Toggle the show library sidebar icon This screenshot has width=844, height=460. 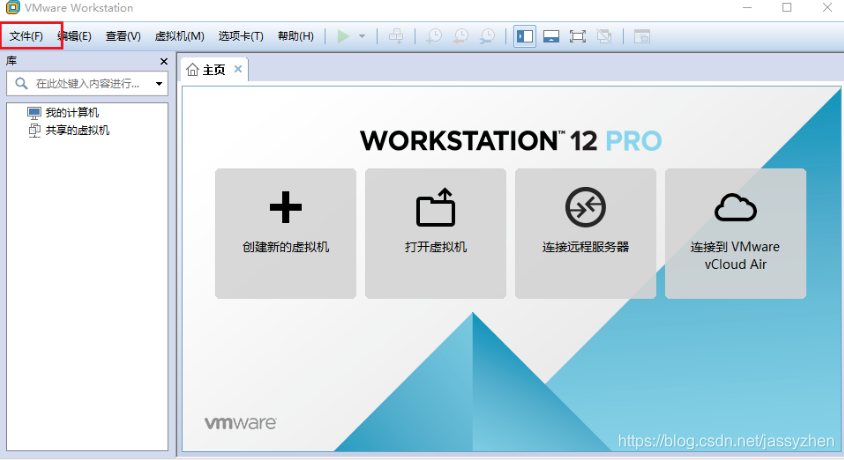pyautogui.click(x=524, y=36)
